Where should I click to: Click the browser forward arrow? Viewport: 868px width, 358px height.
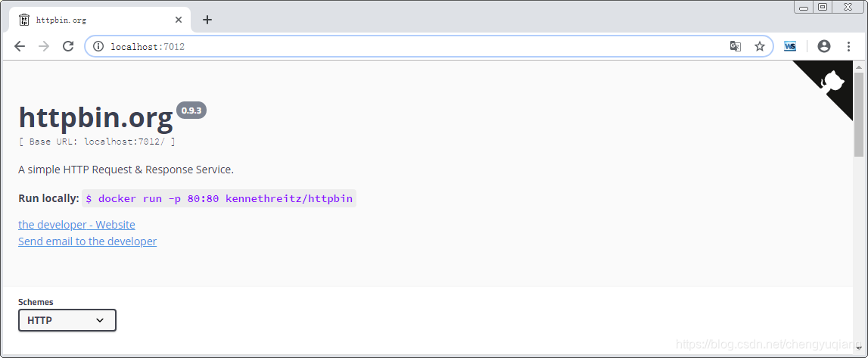45,46
